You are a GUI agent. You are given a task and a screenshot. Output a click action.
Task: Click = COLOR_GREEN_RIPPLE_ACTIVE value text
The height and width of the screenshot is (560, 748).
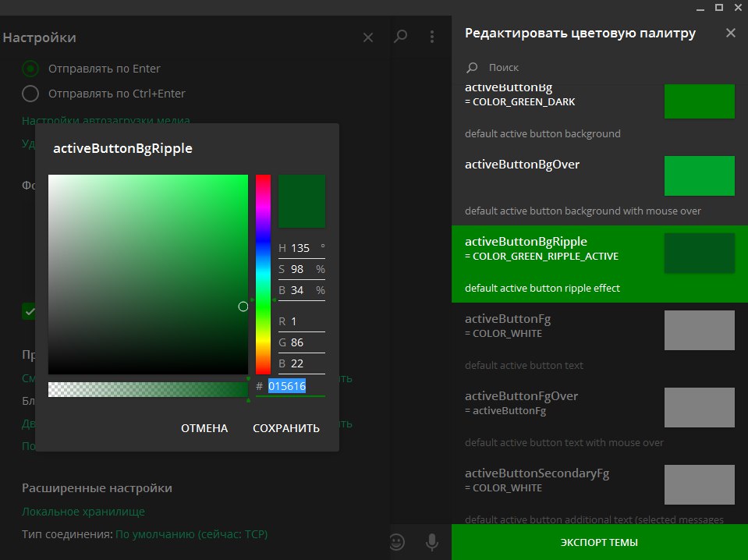click(x=541, y=257)
